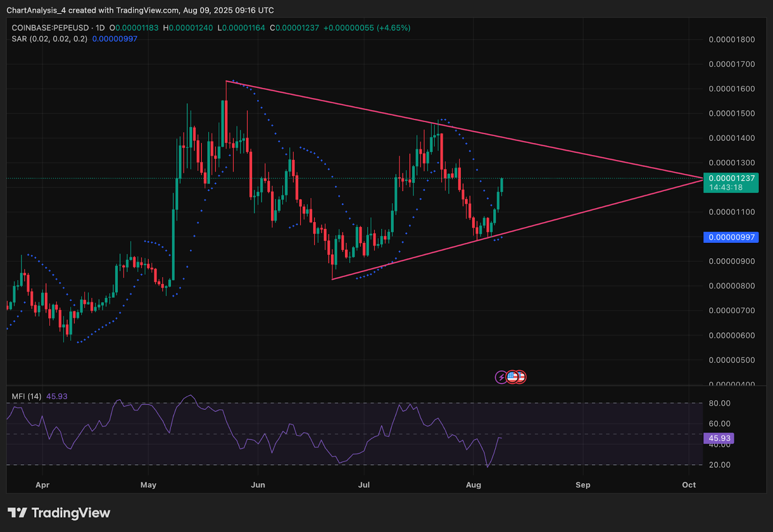
Task: Click the purple MFI value label 45.93
Action: tap(719, 438)
